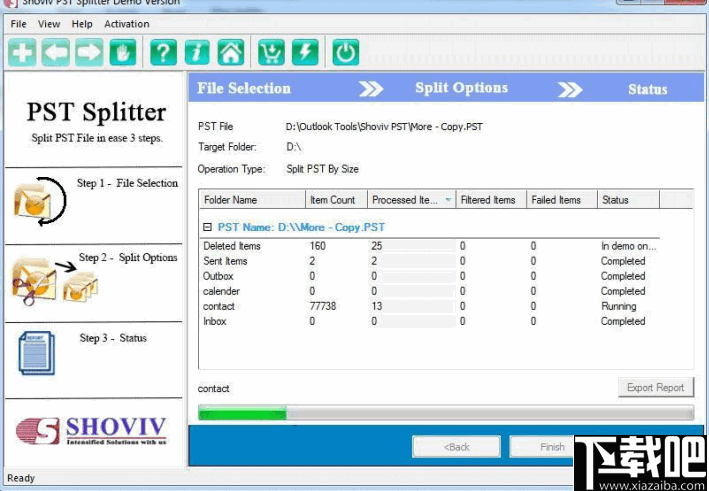Click the Folder Name column header
The height and width of the screenshot is (491, 709).
(x=252, y=200)
